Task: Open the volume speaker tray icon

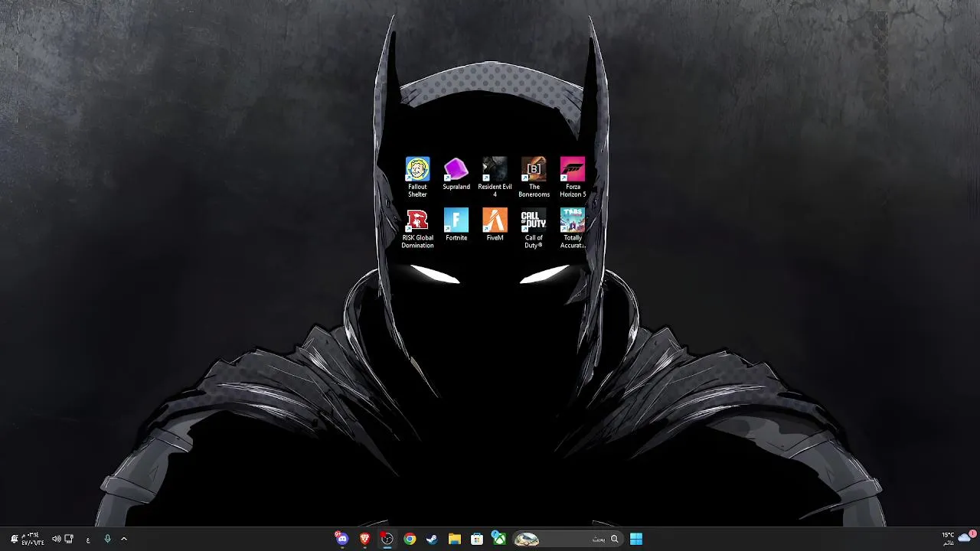Action: pyautogui.click(x=56, y=539)
